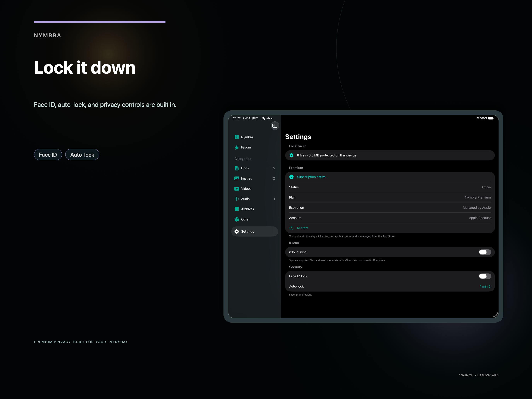Click the Auto-lock pill tag
The image size is (532, 399).
[82, 155]
